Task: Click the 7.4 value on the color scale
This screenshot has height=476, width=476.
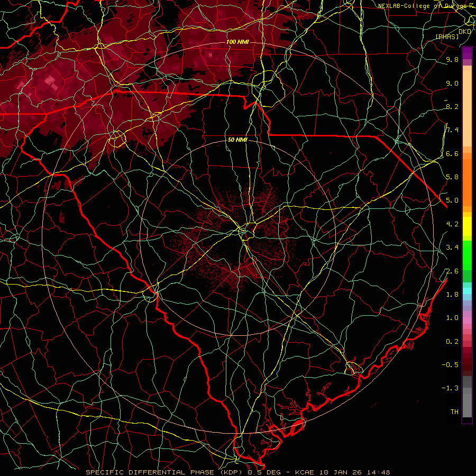Action: point(452,130)
